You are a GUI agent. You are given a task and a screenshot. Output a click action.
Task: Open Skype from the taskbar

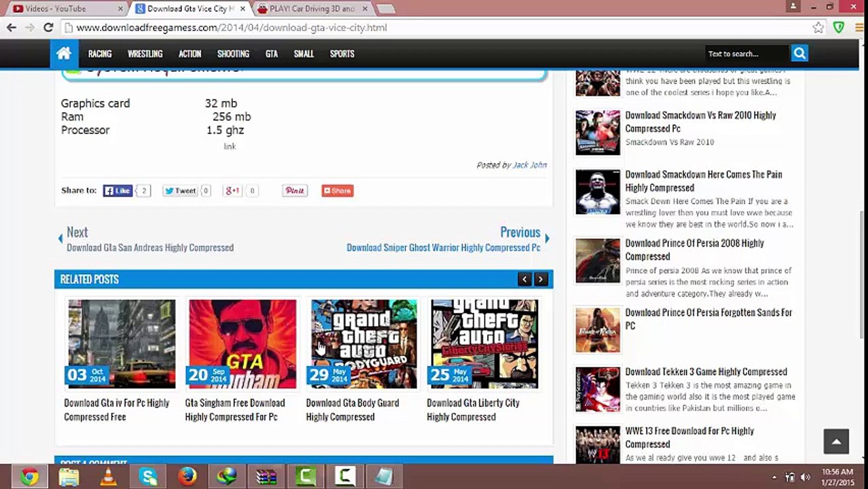[x=147, y=477]
